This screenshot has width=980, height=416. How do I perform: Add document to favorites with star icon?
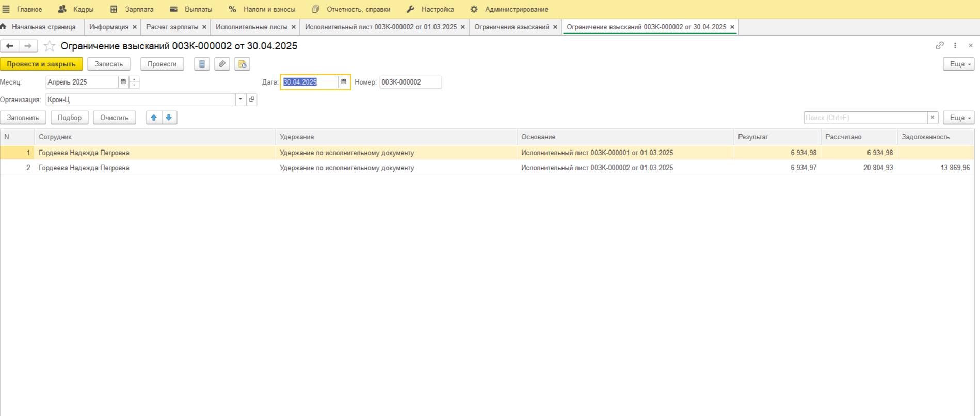click(50, 46)
